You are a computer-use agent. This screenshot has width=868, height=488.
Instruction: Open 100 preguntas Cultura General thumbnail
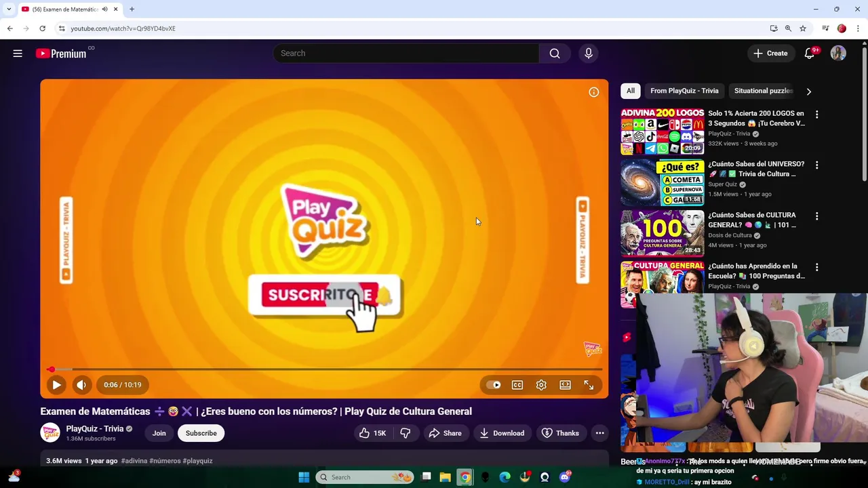(x=663, y=233)
